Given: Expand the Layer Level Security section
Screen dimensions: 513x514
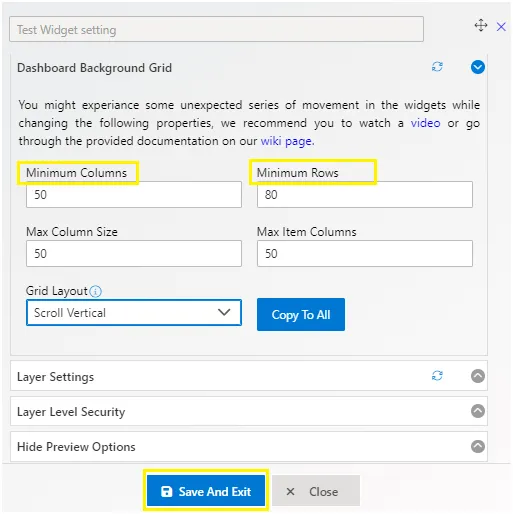Looking at the screenshot, I should point(478,411).
